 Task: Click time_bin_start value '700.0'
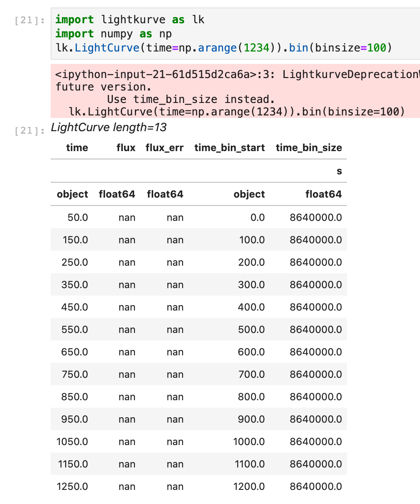pos(252,374)
